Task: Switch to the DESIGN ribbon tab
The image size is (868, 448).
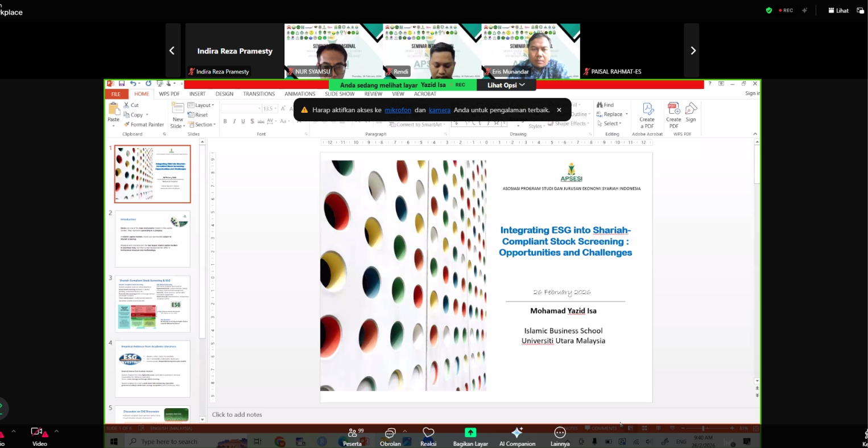Action: coord(224,94)
